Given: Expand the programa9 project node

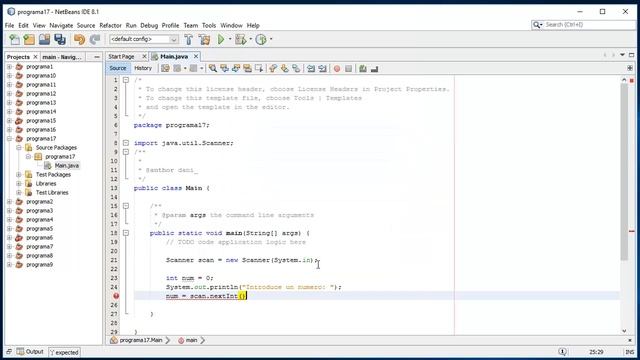Looking at the screenshot, I should pos(9,265).
